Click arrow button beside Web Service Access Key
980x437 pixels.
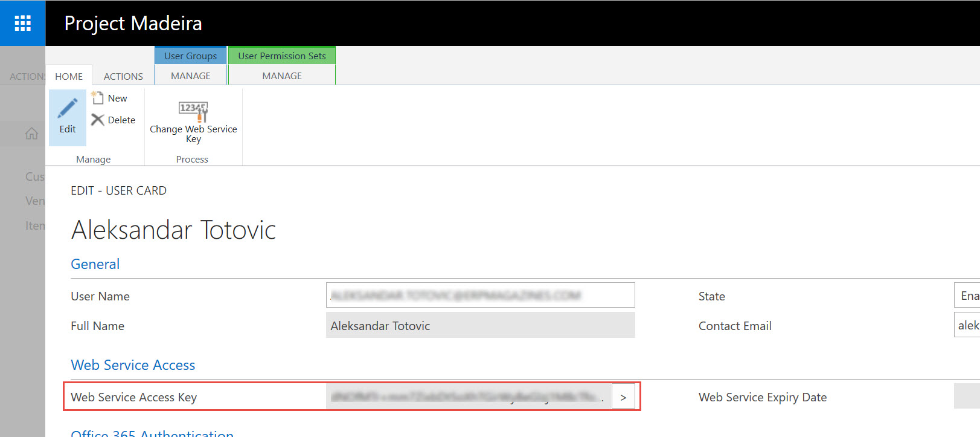click(623, 397)
